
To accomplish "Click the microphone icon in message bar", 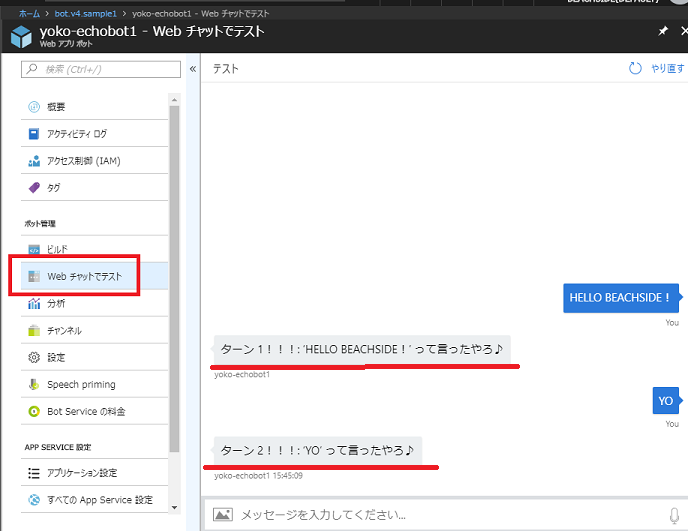I will tap(674, 516).
